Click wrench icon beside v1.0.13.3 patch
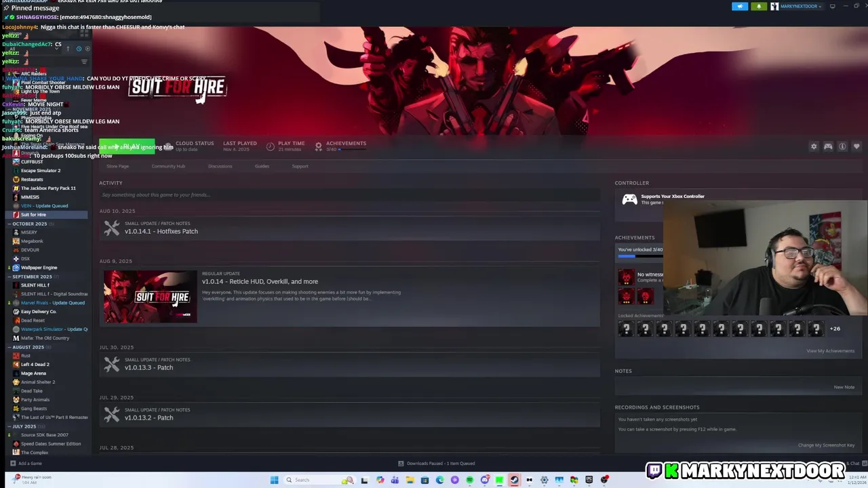The width and height of the screenshot is (868, 488). [111, 365]
